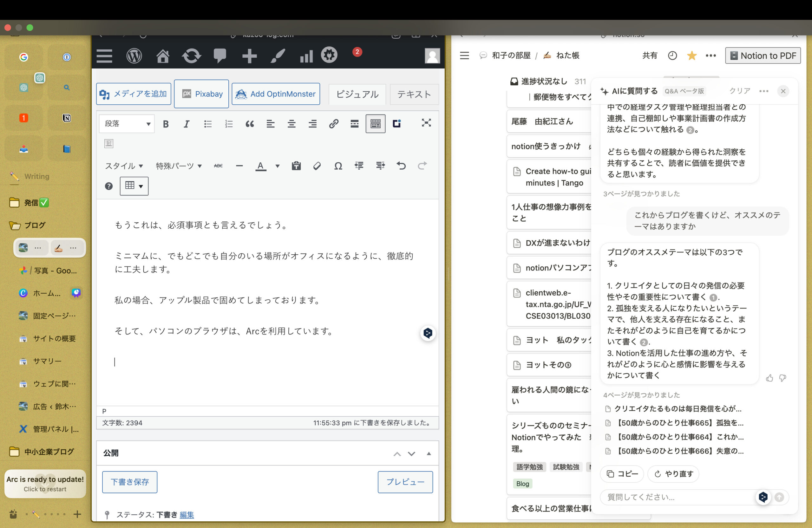Click the Omega special character icon
812x528 pixels.
338,166
